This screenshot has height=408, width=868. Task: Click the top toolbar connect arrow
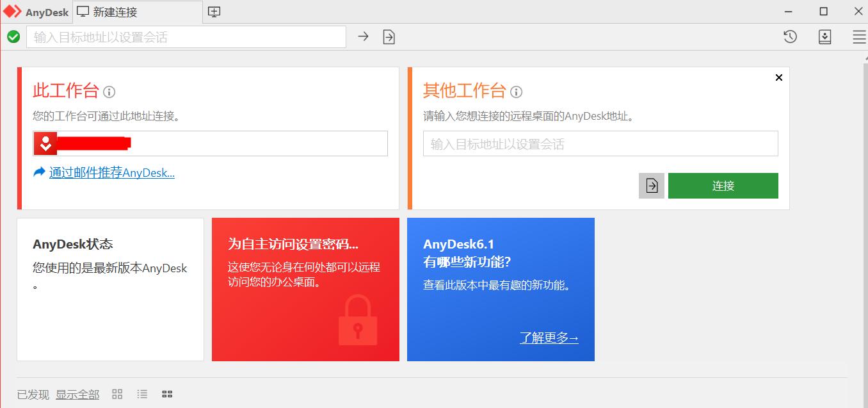[363, 37]
